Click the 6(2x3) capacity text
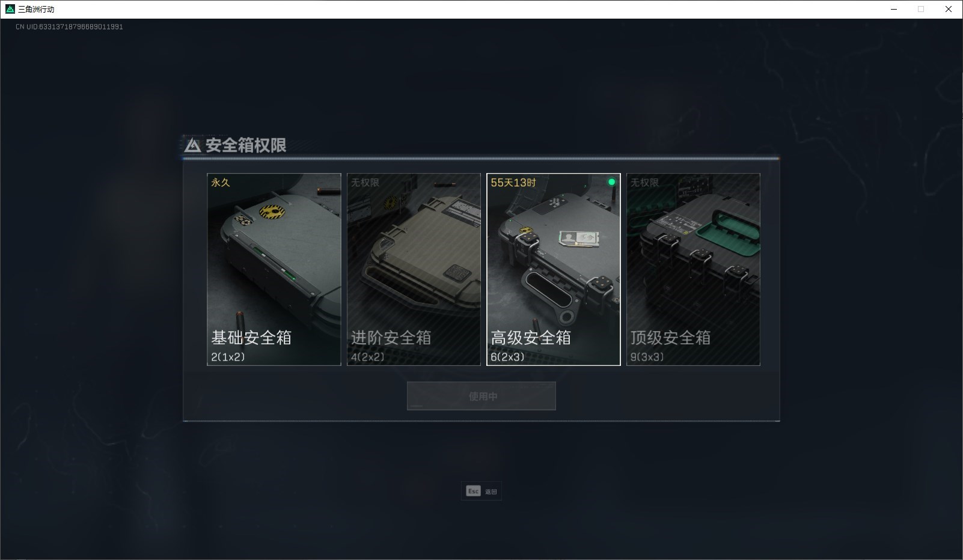 (508, 357)
